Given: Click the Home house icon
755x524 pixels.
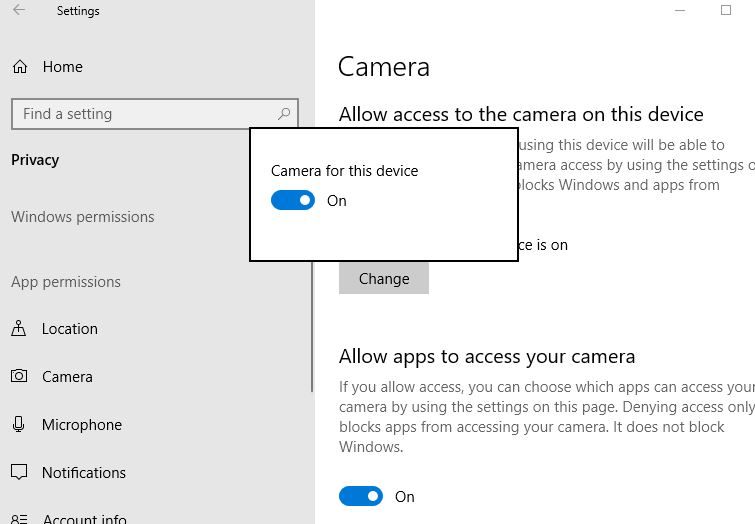Looking at the screenshot, I should coord(19,67).
